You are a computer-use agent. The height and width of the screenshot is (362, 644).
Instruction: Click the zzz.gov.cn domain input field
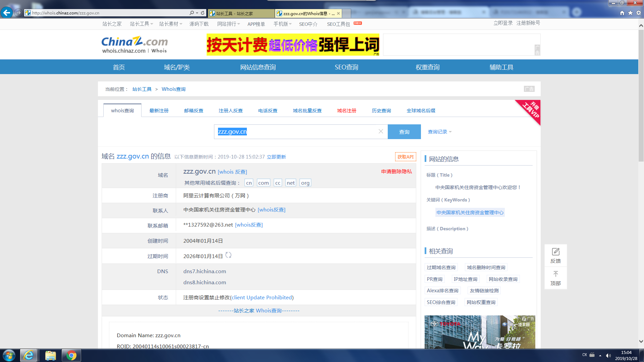click(295, 132)
